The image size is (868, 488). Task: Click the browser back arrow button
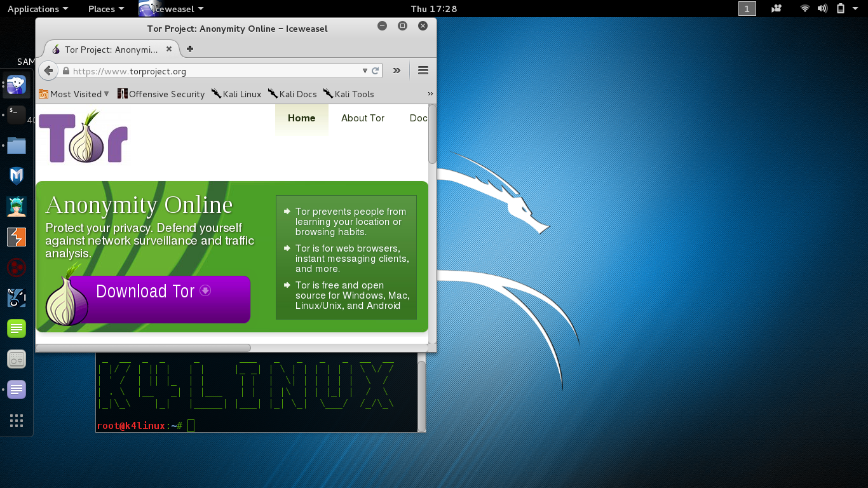[x=48, y=71]
